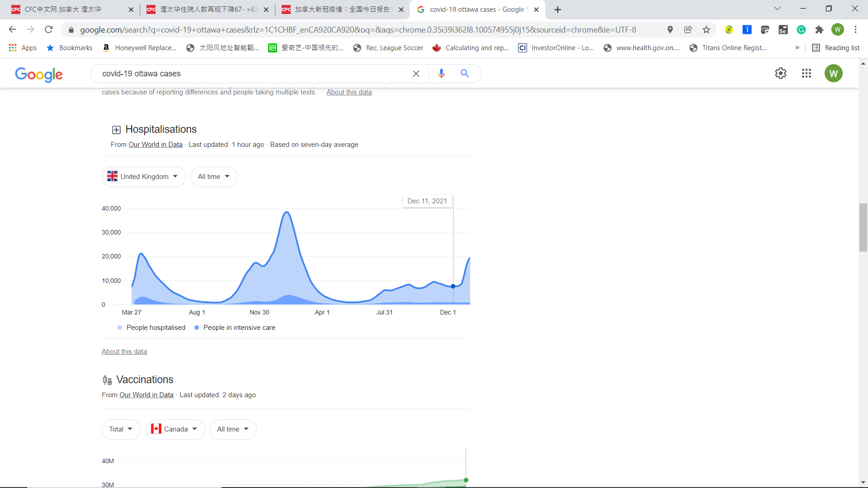This screenshot has width=868, height=488.
Task: Close the covid-19 ottawa cases tab
Action: click(x=536, y=9)
